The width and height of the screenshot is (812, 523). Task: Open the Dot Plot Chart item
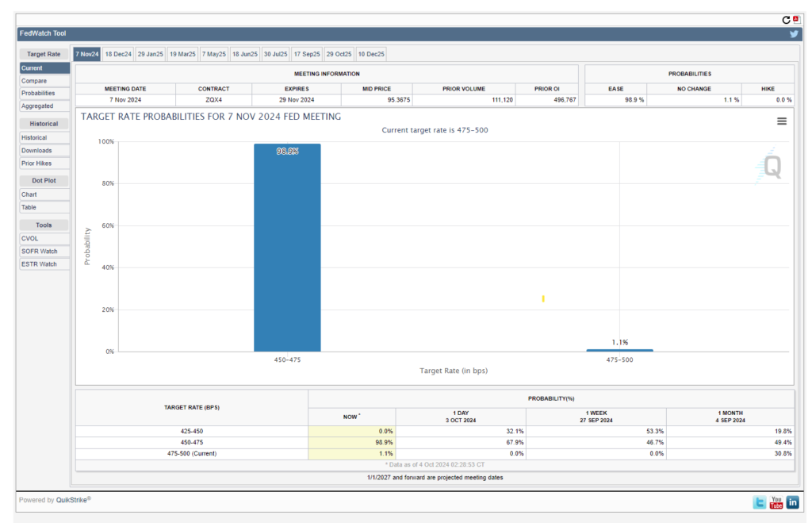click(44, 194)
